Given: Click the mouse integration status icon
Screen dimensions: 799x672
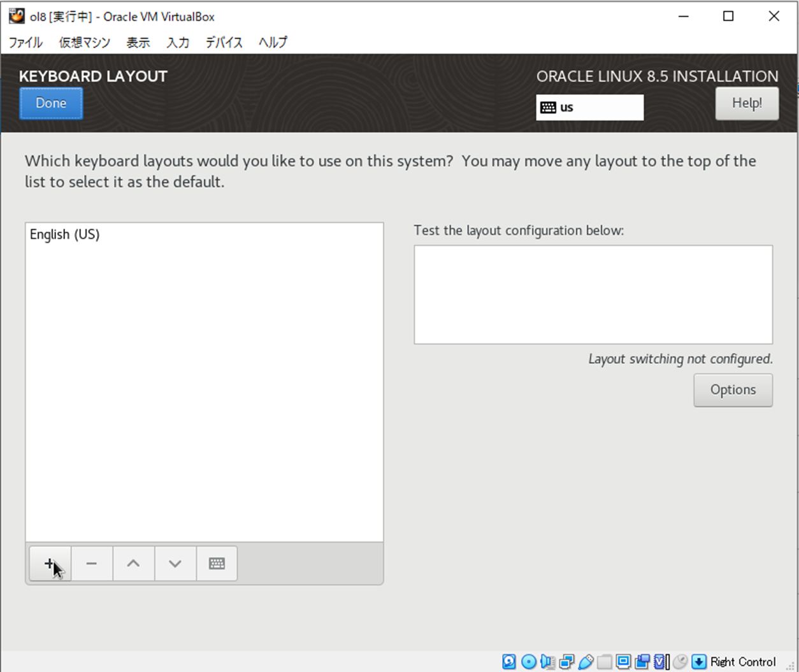Looking at the screenshot, I should click(680, 662).
